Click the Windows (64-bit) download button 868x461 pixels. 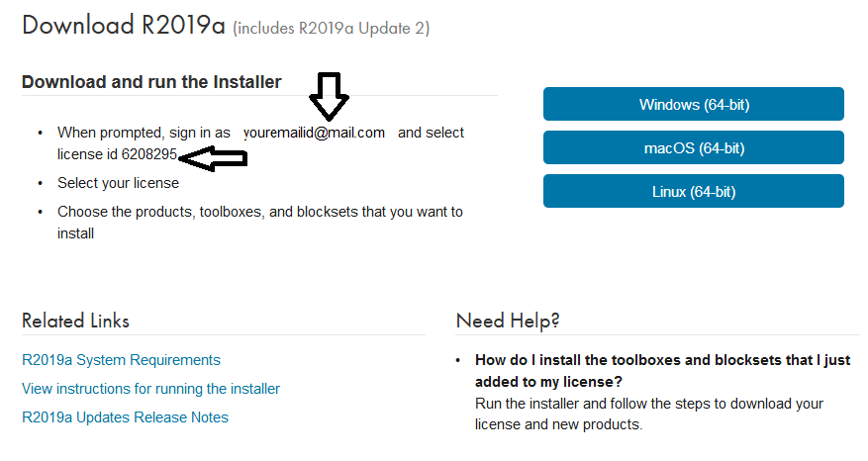point(693,104)
